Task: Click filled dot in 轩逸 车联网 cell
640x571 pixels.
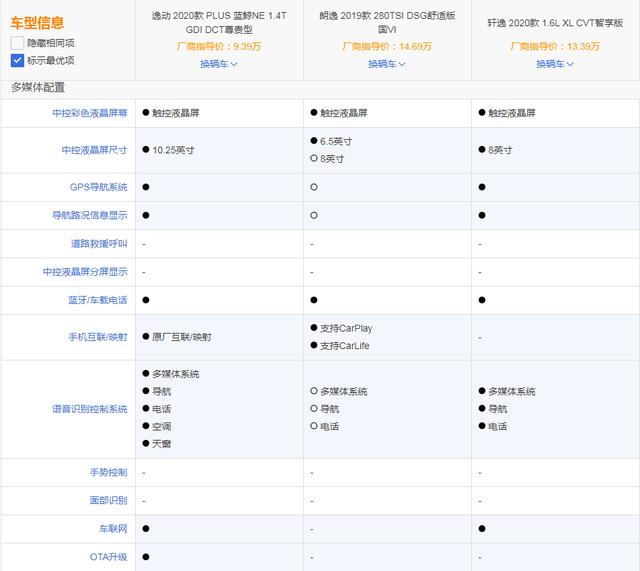Action: pyautogui.click(x=482, y=529)
